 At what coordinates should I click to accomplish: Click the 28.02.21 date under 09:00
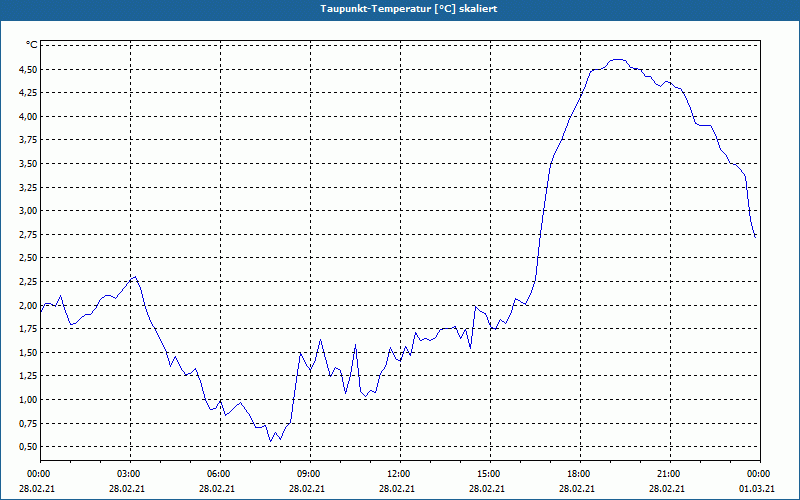[x=307, y=489]
